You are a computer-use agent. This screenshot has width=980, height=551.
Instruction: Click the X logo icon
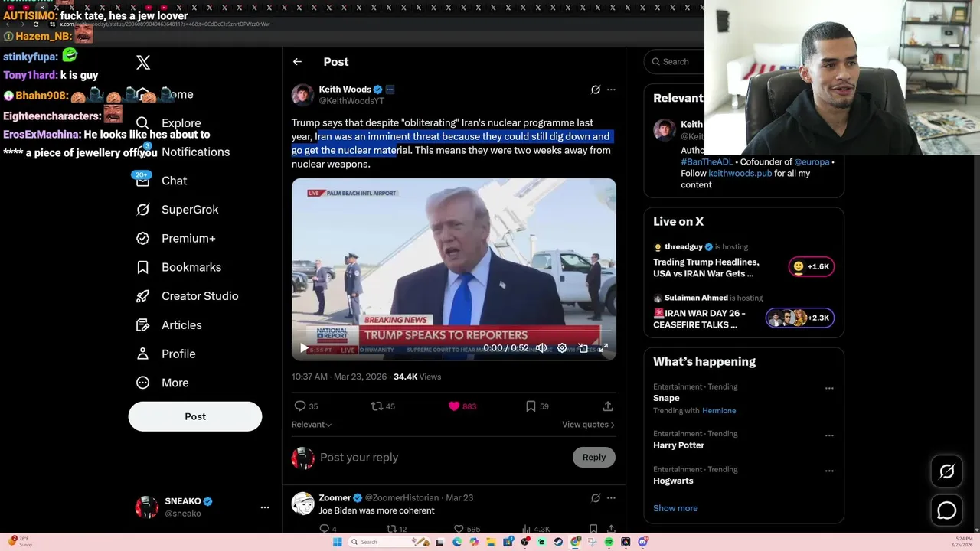click(x=142, y=62)
